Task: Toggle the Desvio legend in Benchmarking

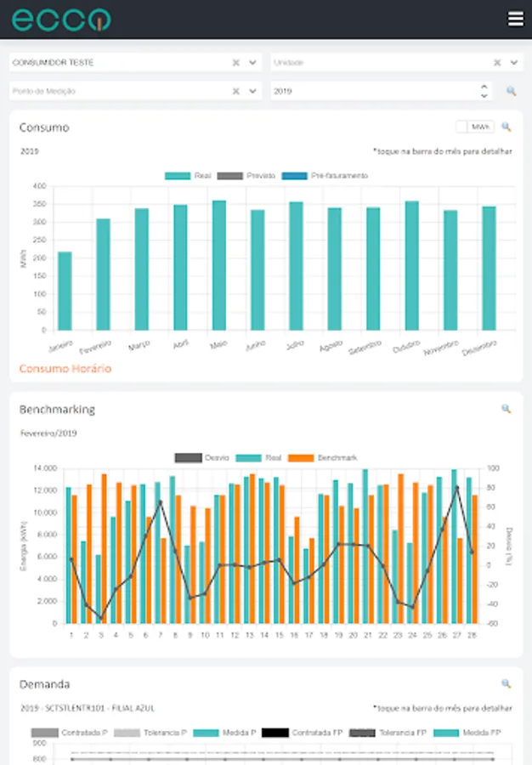Action: (202, 457)
